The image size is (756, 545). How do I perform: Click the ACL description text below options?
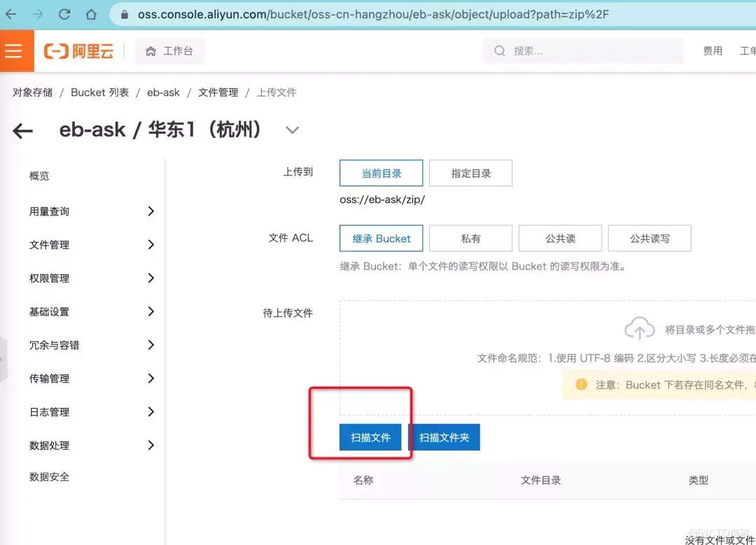pos(484,266)
